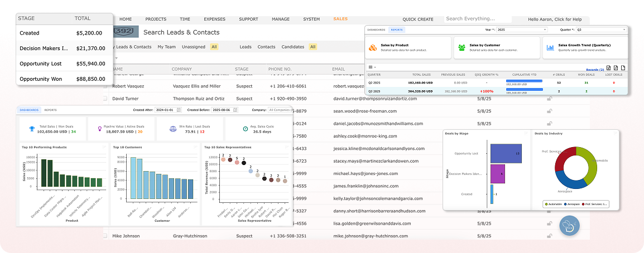The width and height of the screenshot is (644, 253).
Task: Filter by Unassigned
Action: point(194,47)
